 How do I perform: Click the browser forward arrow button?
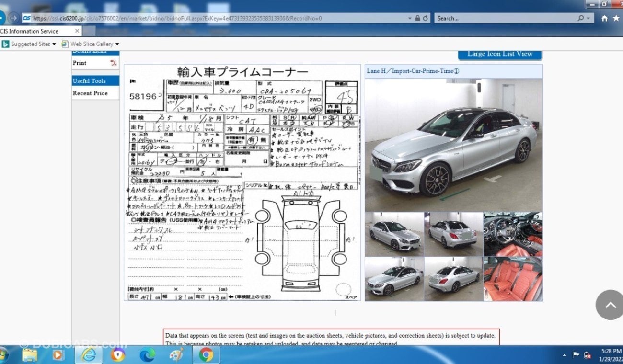(x=13, y=18)
